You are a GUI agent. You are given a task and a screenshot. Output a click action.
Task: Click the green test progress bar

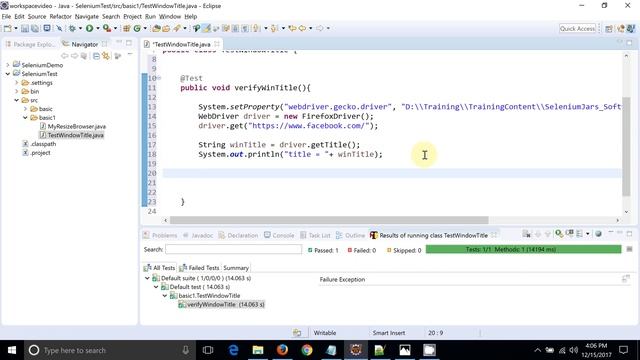[523, 249]
